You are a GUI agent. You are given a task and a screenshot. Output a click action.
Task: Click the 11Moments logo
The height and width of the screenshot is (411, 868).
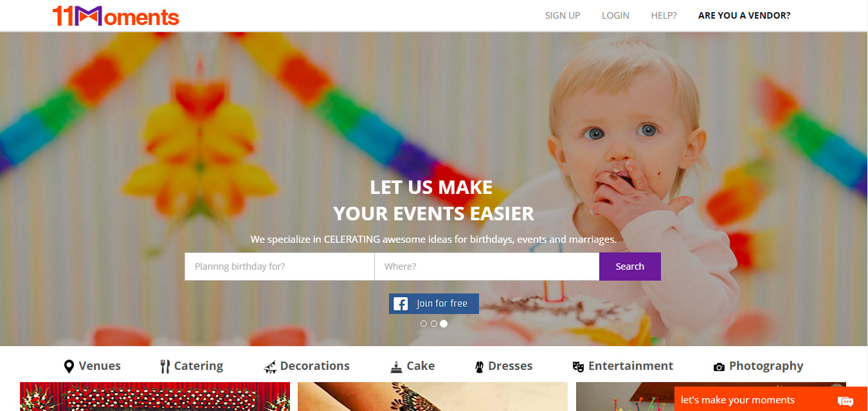pos(116,15)
